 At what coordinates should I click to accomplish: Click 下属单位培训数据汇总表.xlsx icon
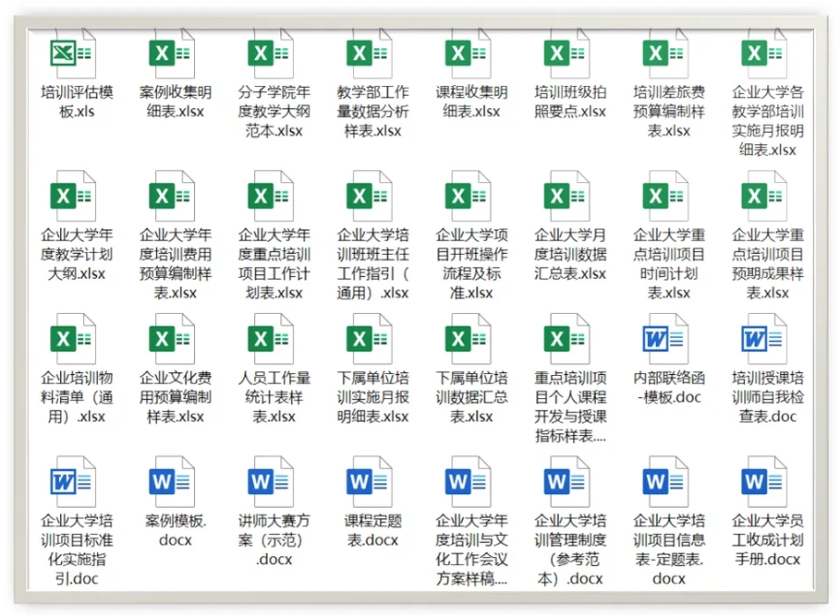click(x=468, y=339)
